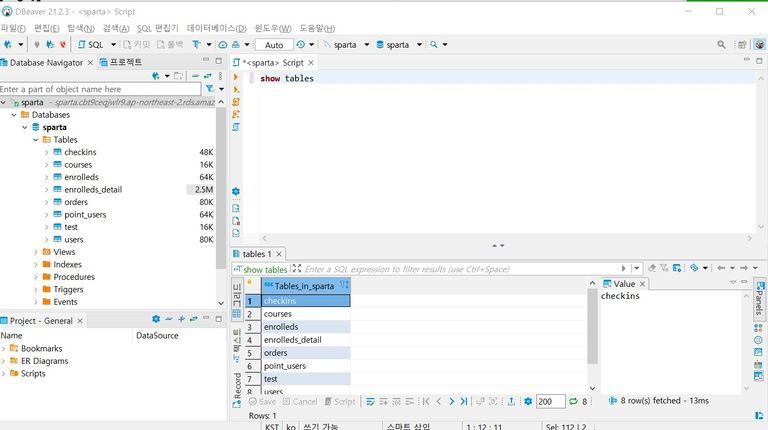Switch to the 그리드 grid view toggle

(x=237, y=300)
